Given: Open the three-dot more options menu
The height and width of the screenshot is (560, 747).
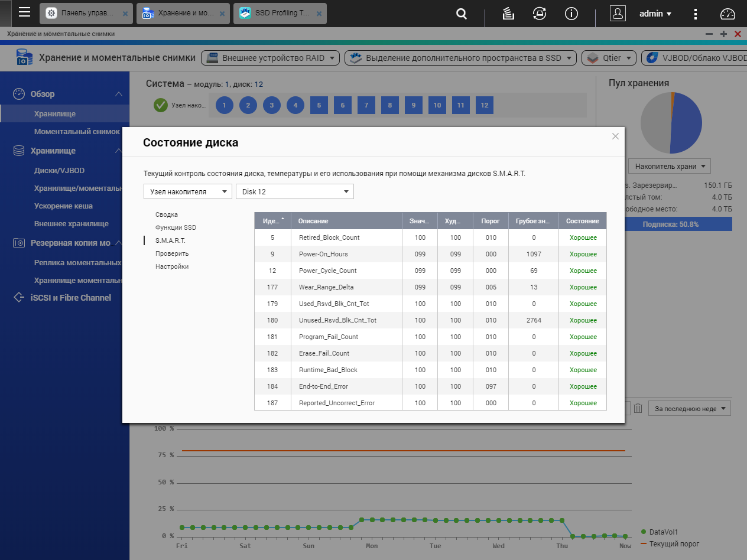Looking at the screenshot, I should tap(696, 14).
